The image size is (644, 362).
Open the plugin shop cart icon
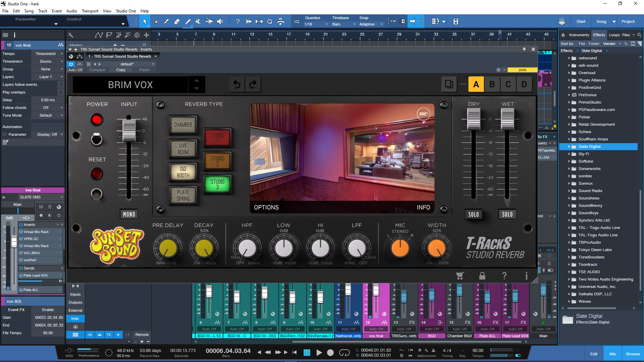[460, 276]
